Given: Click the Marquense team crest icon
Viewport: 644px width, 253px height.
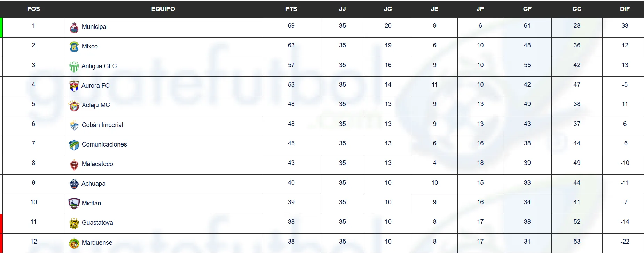Looking at the screenshot, I should 74,243.
